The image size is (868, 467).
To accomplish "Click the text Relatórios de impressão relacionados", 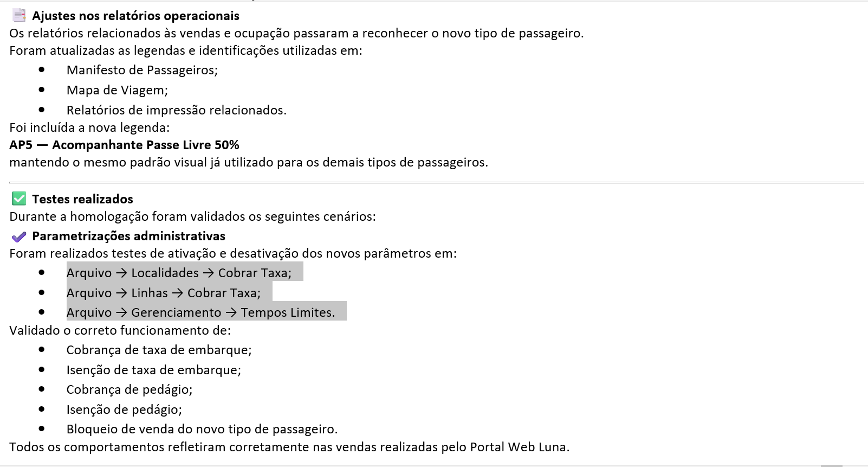I will [176, 110].
